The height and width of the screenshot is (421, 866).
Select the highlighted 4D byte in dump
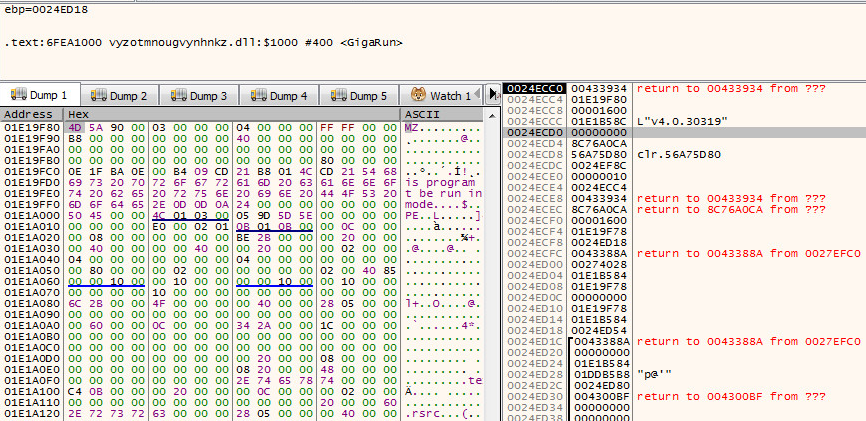pos(75,128)
